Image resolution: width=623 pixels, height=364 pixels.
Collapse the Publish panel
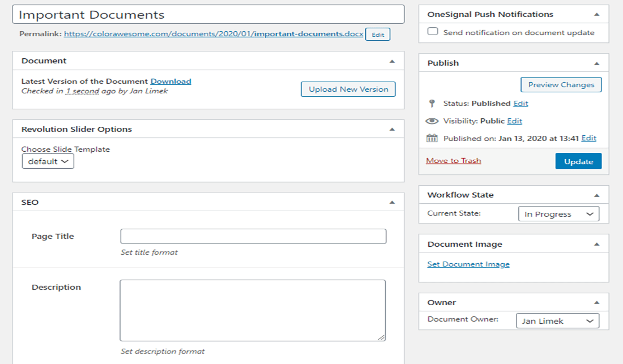(x=598, y=62)
